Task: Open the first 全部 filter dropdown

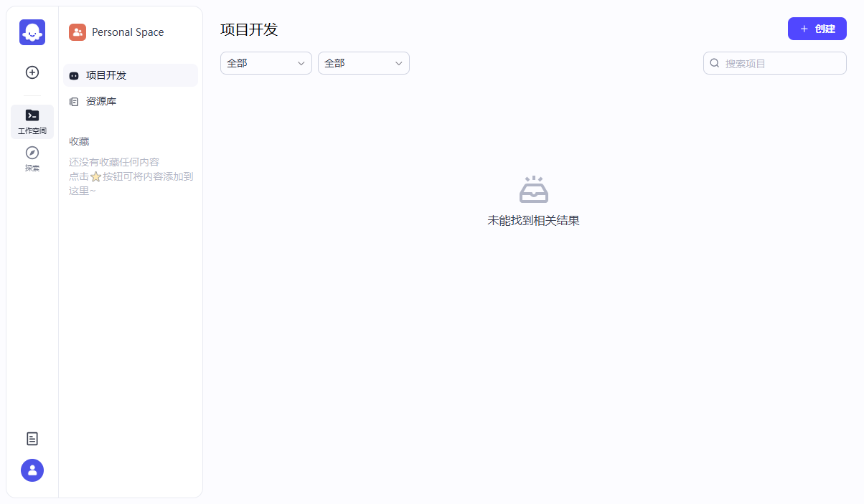Action: click(x=266, y=63)
